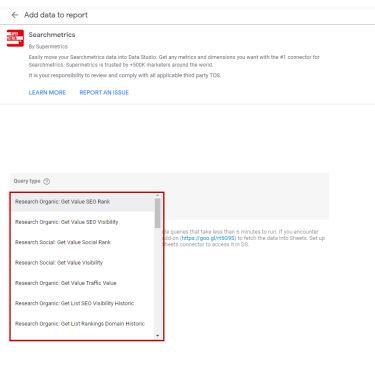The height and width of the screenshot is (373, 375).
Task: Click the 'By Supermetrics' author text
Action: point(48,46)
